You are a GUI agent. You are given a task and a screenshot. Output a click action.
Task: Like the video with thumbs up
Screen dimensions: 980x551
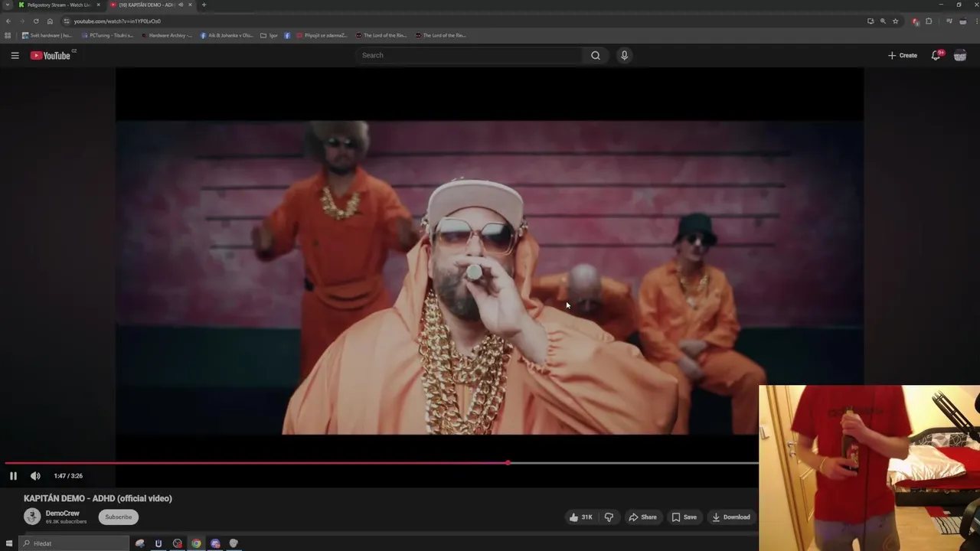pos(580,517)
